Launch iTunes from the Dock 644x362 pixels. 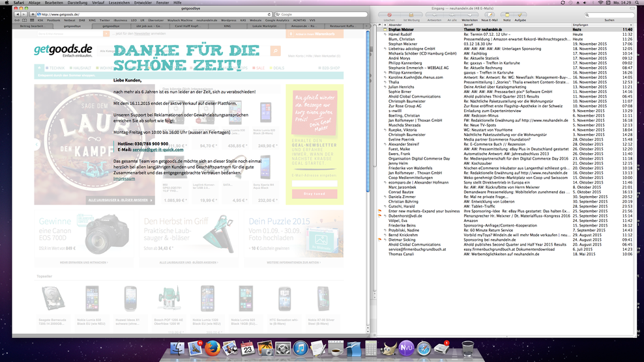coord(300,349)
